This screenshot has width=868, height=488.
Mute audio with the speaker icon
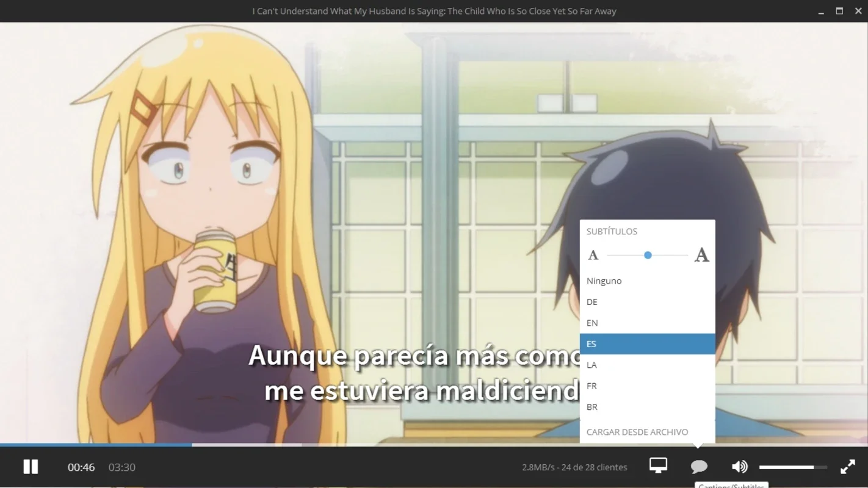(x=739, y=467)
